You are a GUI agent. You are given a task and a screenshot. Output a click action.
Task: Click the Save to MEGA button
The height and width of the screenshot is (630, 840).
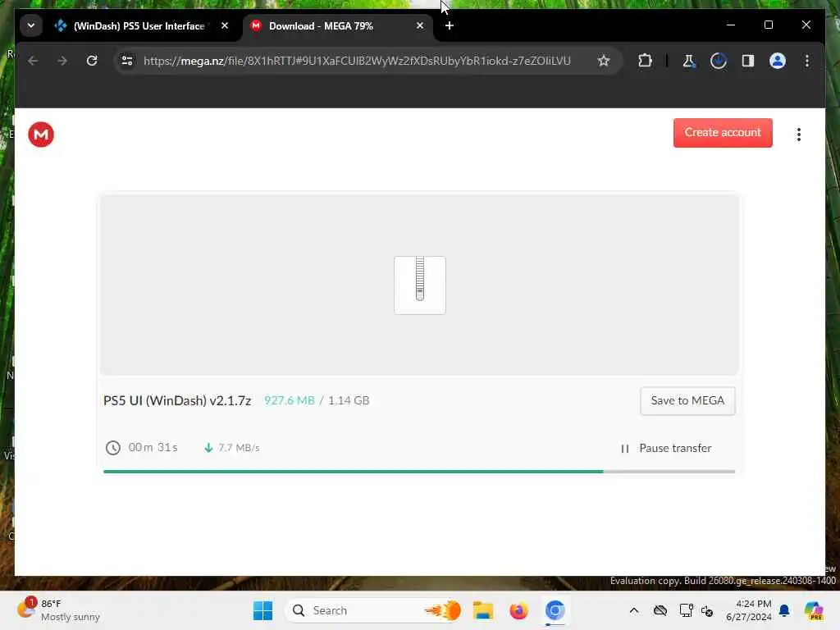[687, 400]
